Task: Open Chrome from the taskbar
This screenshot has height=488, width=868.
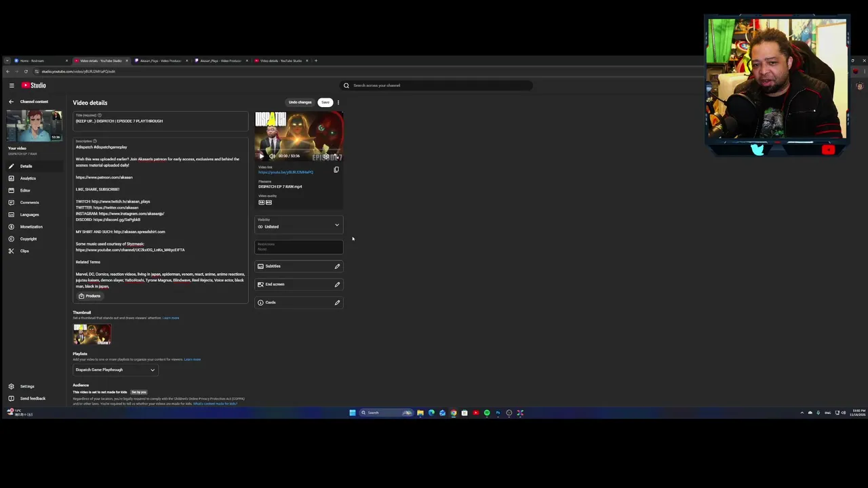Action: pyautogui.click(x=454, y=413)
